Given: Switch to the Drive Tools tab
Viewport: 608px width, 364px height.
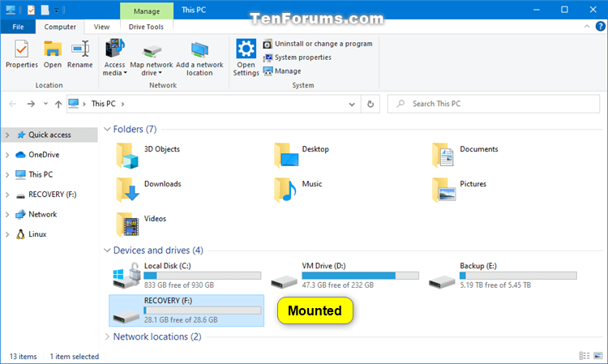Looking at the screenshot, I should coord(146,27).
